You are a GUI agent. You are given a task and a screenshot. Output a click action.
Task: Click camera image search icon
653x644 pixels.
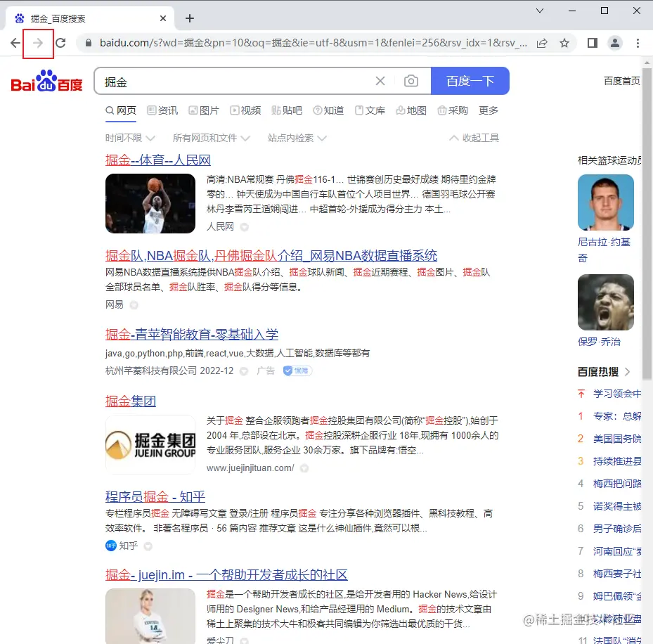[411, 81]
